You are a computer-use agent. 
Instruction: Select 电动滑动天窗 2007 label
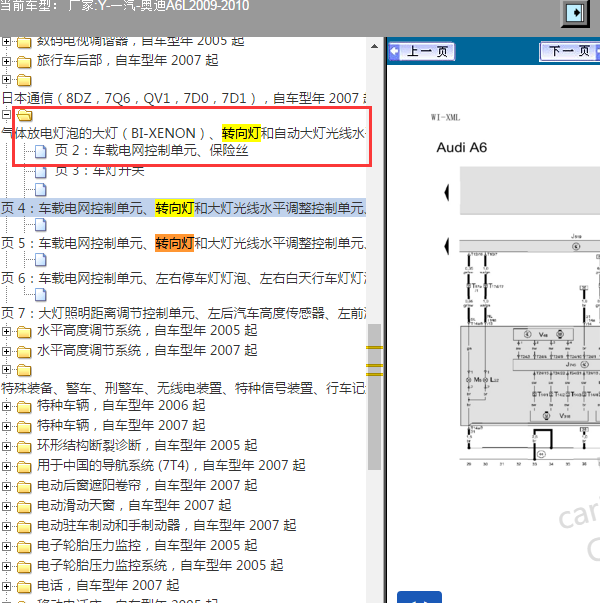click(134, 505)
